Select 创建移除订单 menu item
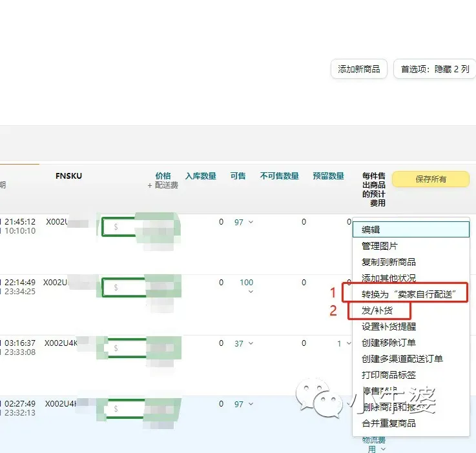Viewport: 476px width, 453px height. tap(389, 343)
